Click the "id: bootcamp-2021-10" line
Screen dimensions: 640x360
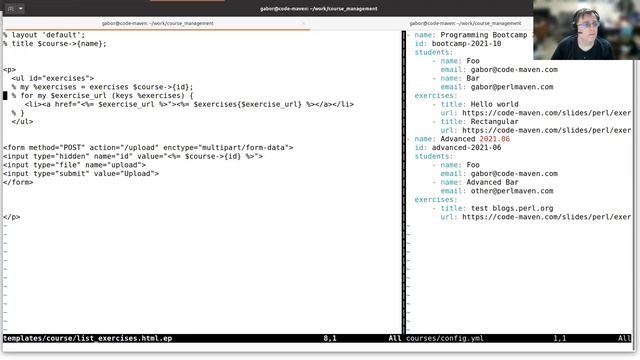[458, 44]
